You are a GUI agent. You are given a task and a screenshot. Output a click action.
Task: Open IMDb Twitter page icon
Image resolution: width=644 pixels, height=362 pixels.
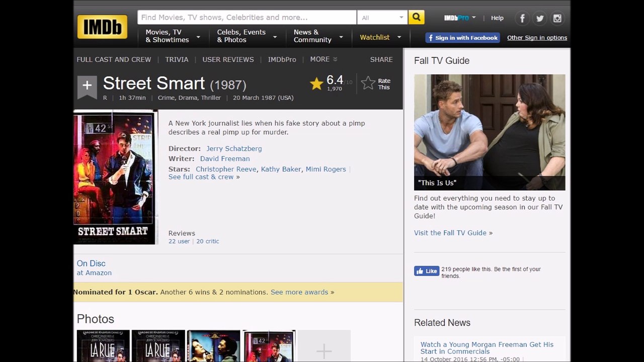click(540, 19)
